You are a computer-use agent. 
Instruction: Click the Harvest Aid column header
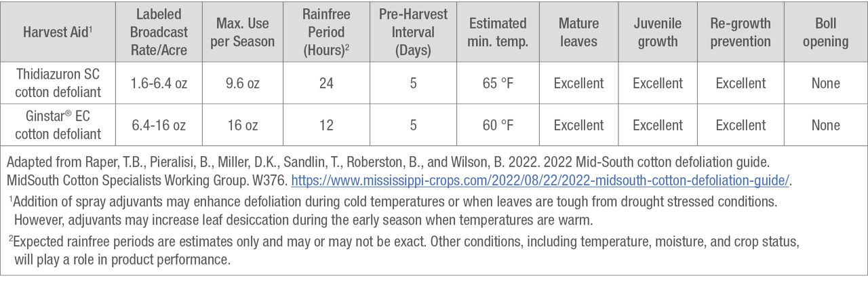click(58, 33)
